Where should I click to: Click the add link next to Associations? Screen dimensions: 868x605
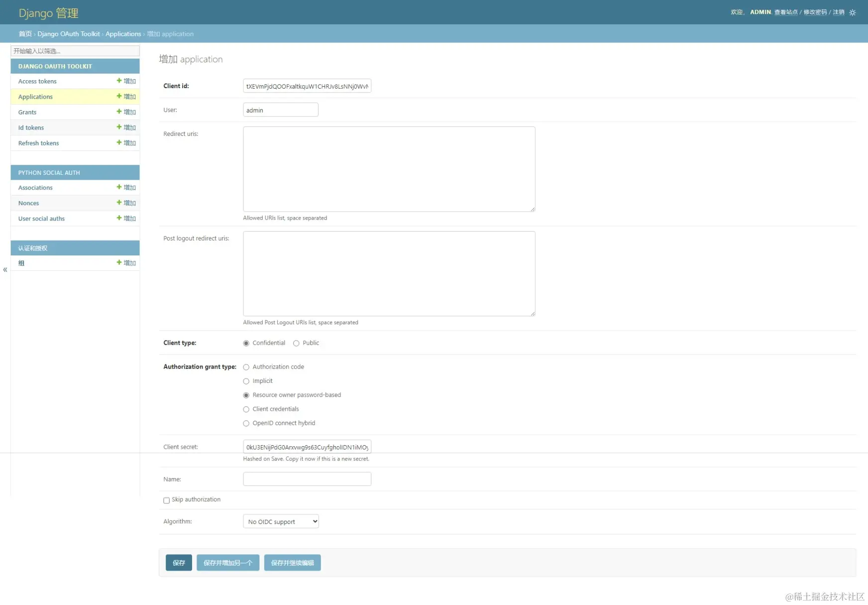(126, 188)
